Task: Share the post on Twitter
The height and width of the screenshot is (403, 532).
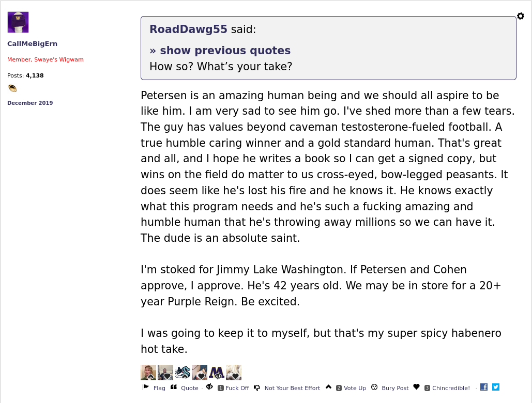Action: [x=496, y=387]
